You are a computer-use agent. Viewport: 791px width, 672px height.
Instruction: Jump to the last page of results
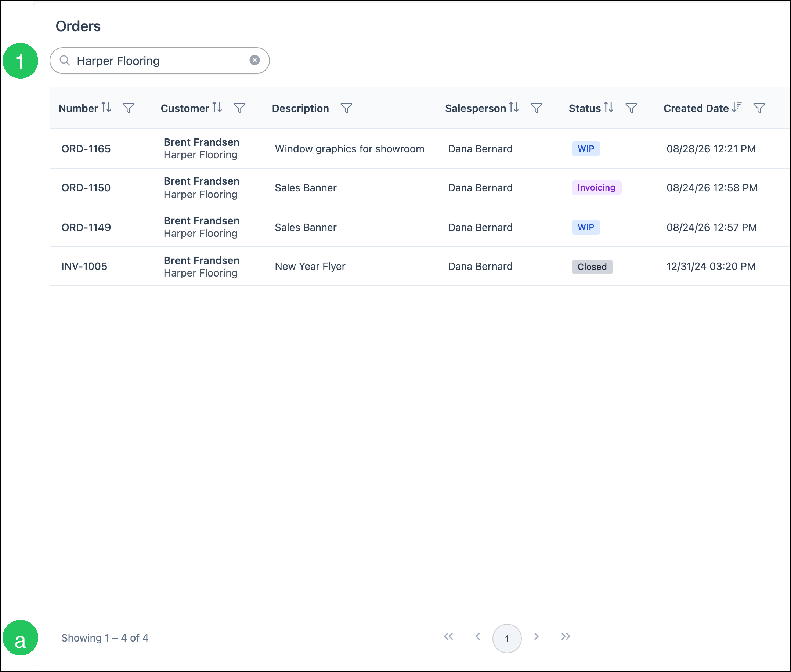(566, 637)
